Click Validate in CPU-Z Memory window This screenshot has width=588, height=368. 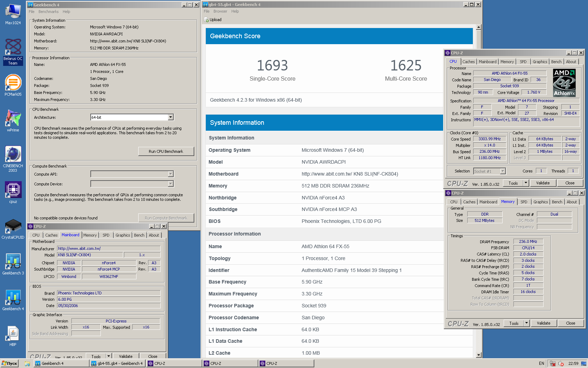tap(544, 323)
